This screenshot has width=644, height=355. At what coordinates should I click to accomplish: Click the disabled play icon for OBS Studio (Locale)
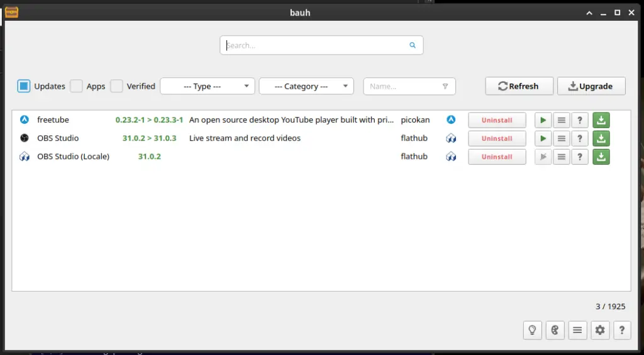(543, 157)
